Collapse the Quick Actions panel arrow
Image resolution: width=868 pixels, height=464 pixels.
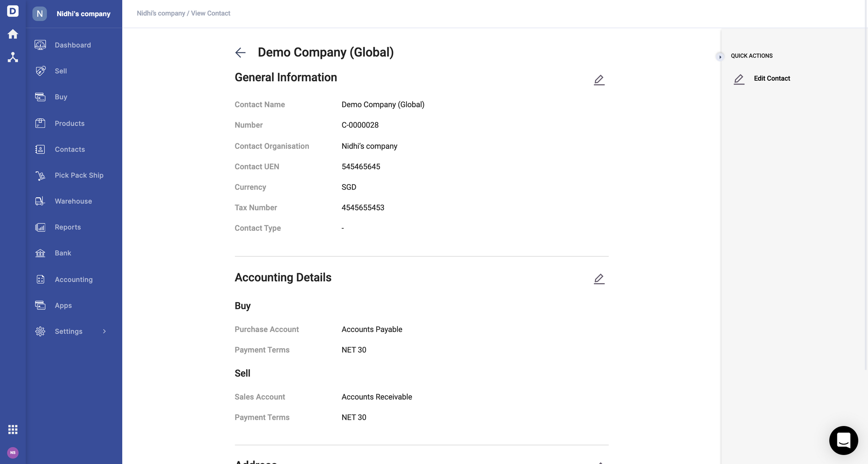tap(720, 57)
